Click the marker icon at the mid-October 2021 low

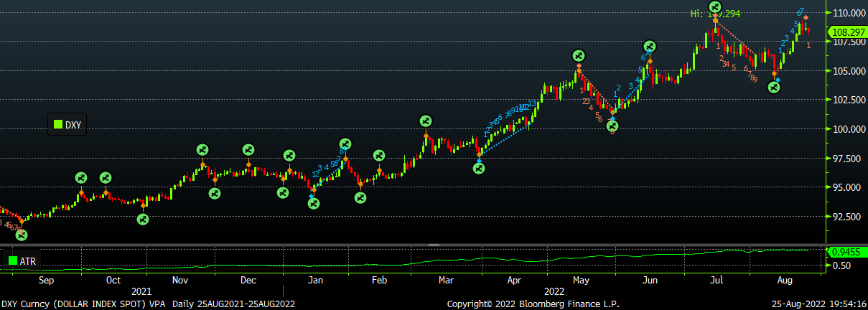tap(143, 219)
